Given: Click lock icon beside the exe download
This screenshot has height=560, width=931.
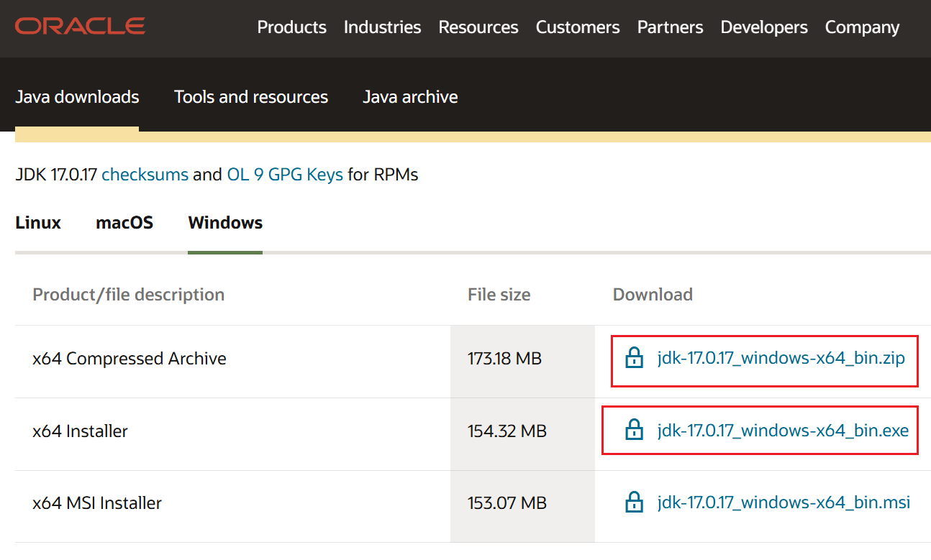Looking at the screenshot, I should tap(634, 431).
